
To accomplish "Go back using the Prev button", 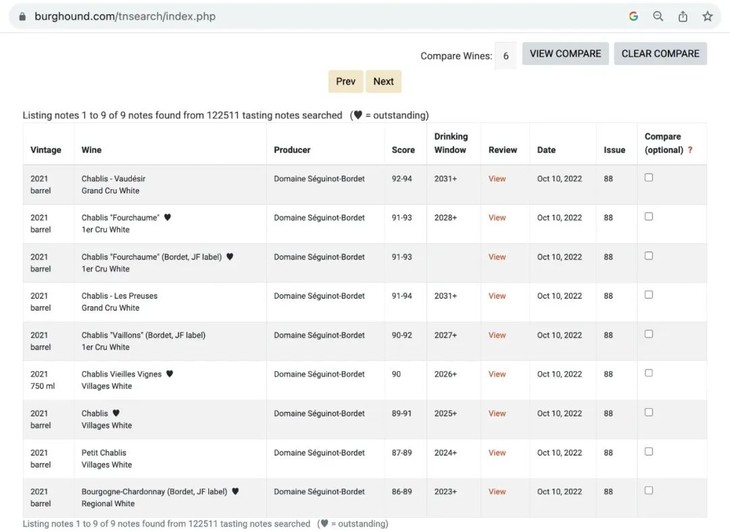I will pyautogui.click(x=345, y=82).
